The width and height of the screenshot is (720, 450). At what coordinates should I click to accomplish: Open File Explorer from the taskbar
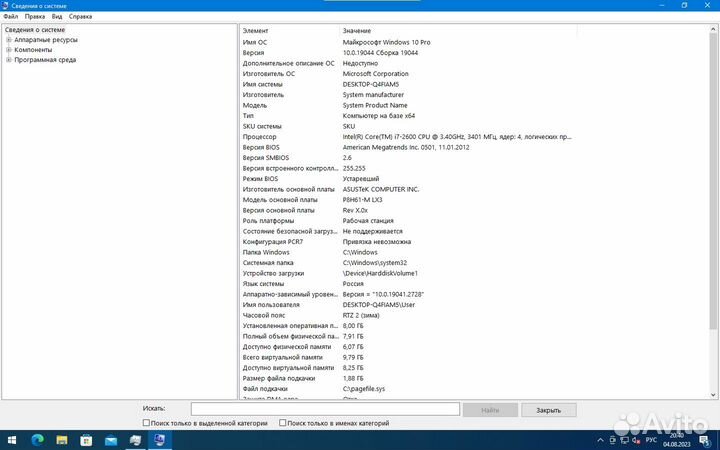62,440
